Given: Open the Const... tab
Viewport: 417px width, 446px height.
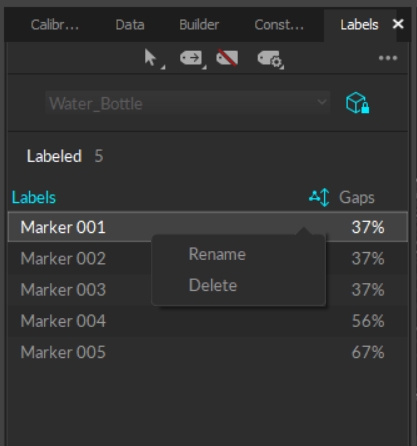Looking at the screenshot, I should click(279, 25).
